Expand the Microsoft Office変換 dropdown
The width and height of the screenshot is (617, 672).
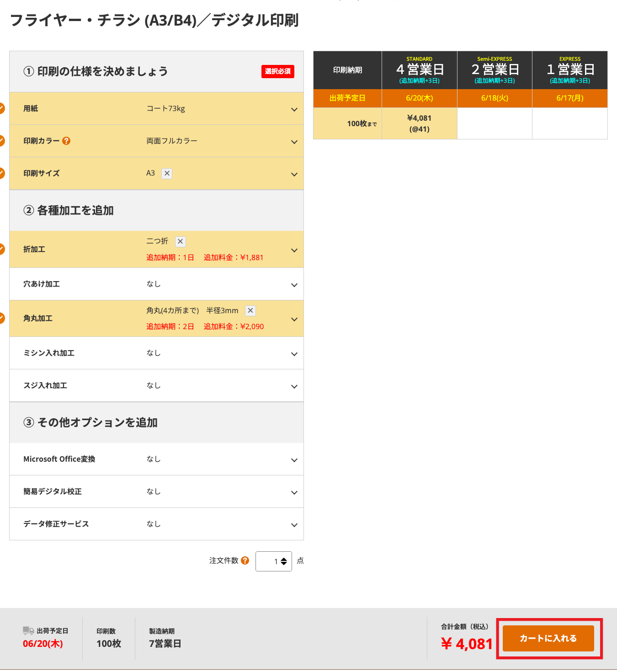tap(294, 460)
